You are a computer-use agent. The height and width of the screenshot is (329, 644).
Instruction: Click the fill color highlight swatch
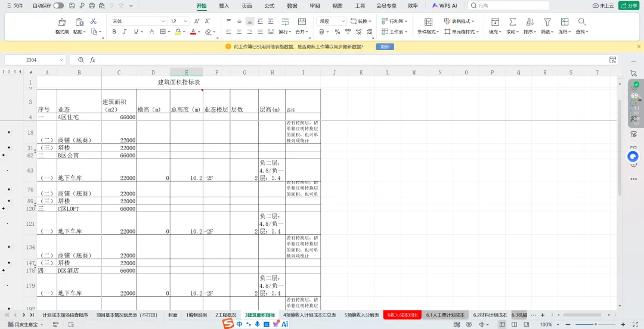178,32
